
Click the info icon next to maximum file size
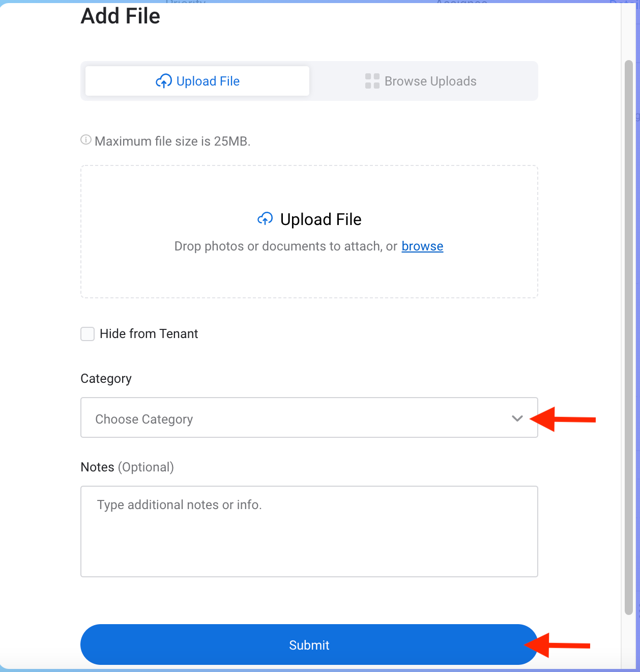coord(86,140)
